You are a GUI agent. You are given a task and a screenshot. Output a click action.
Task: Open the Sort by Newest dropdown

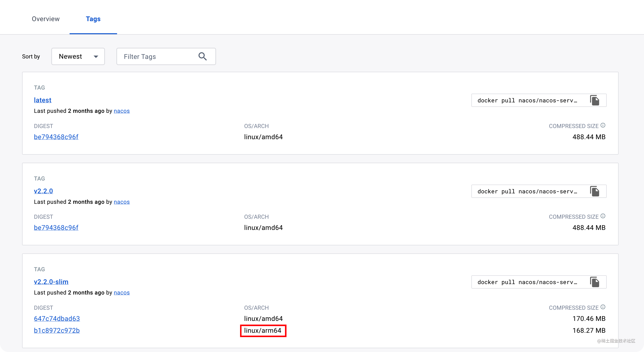78,57
